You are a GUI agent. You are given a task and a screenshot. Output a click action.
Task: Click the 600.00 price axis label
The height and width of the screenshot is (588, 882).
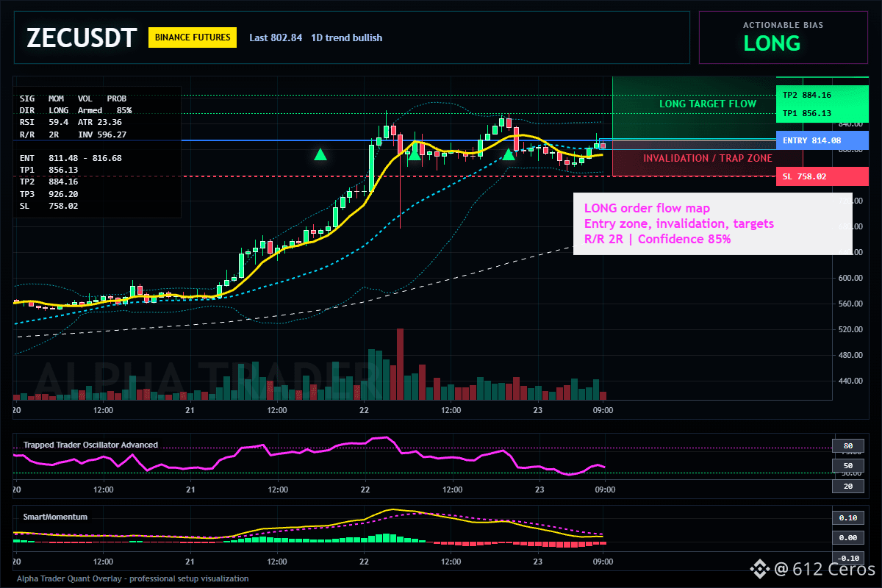coord(850,278)
